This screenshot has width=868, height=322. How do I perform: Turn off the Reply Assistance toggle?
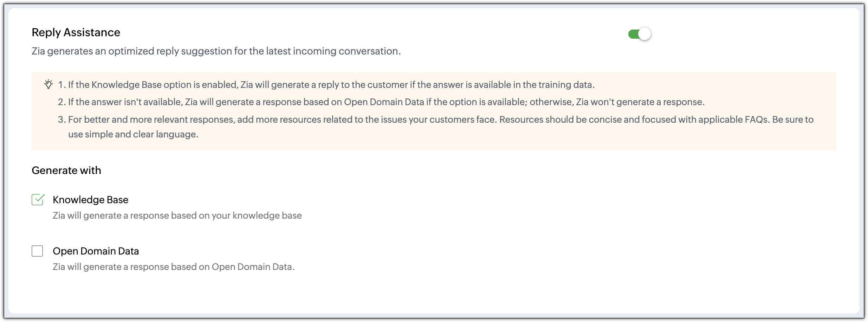640,34
